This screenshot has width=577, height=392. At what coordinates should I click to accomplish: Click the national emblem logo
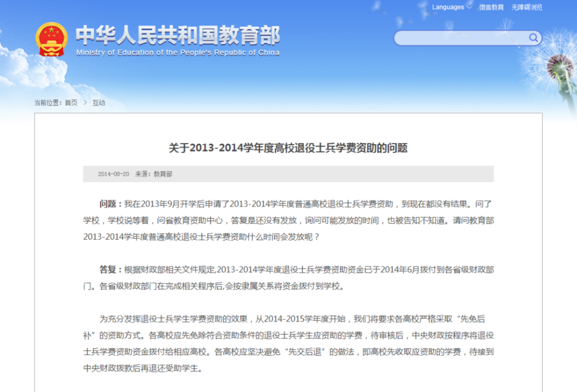(x=51, y=39)
